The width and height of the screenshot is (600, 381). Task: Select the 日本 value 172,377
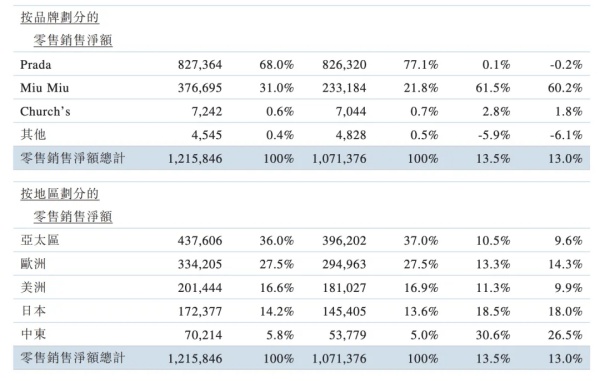[x=200, y=311]
